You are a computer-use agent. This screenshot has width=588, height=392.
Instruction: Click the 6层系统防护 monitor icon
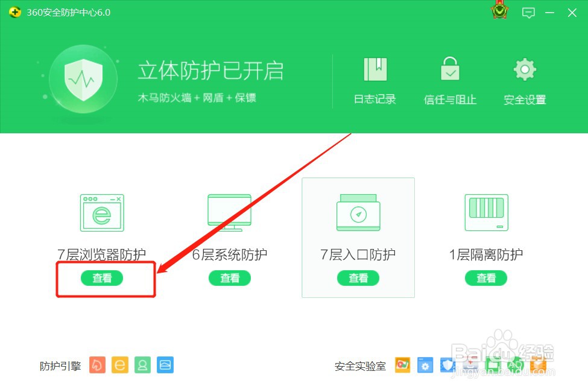point(230,213)
